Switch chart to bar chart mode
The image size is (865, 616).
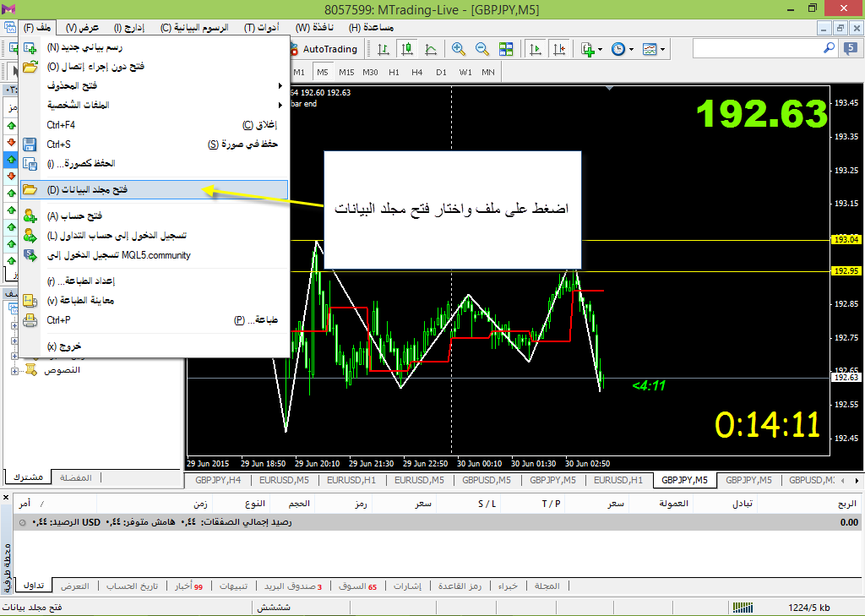coord(383,49)
